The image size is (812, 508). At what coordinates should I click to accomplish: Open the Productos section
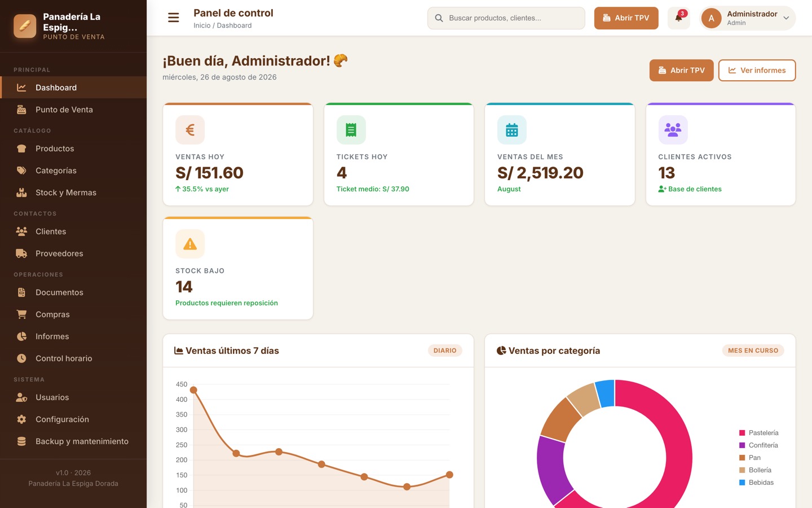pyautogui.click(x=73, y=148)
